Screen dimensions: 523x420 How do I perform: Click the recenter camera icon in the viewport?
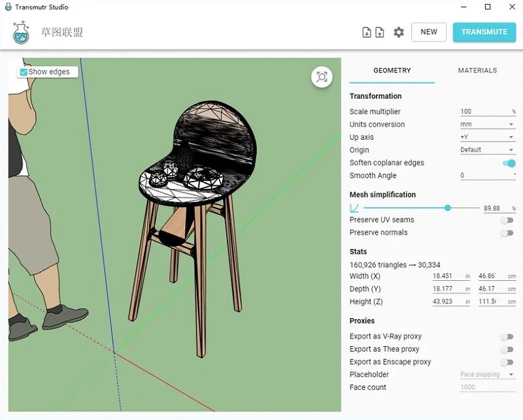click(x=321, y=76)
